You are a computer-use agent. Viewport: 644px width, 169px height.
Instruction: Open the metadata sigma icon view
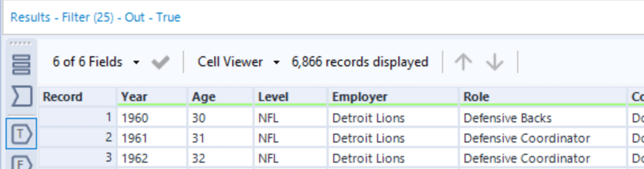point(21,97)
